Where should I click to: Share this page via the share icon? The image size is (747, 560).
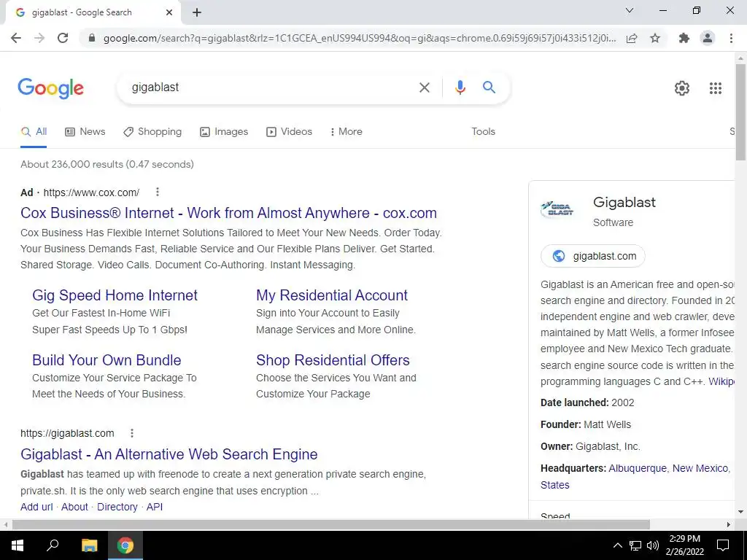point(632,38)
